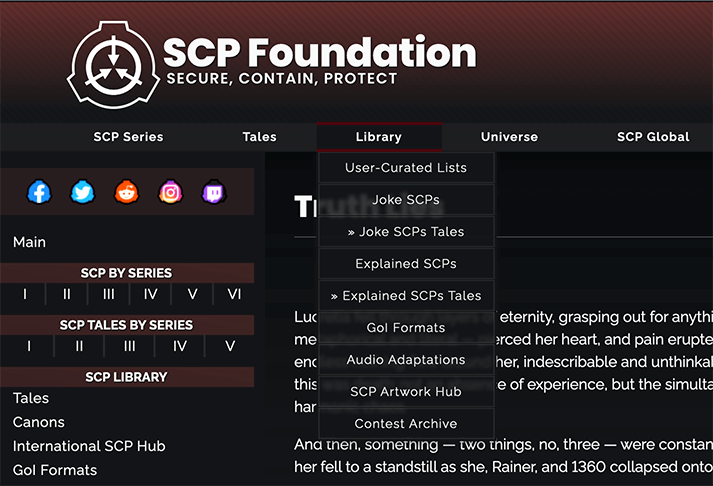Click Series IV under SCP by Series

[x=150, y=294]
